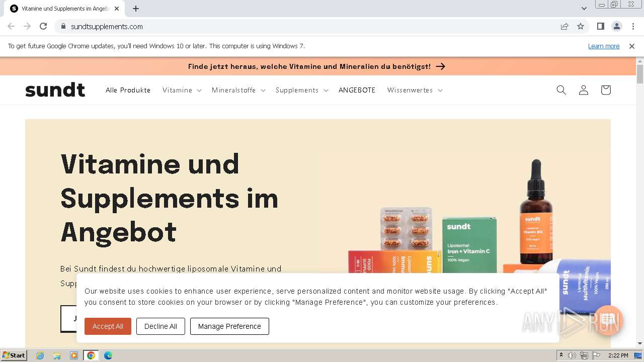Screen dimensions: 644x362
Task: Open Windows Explorer from the taskbar
Action: click(x=57, y=355)
